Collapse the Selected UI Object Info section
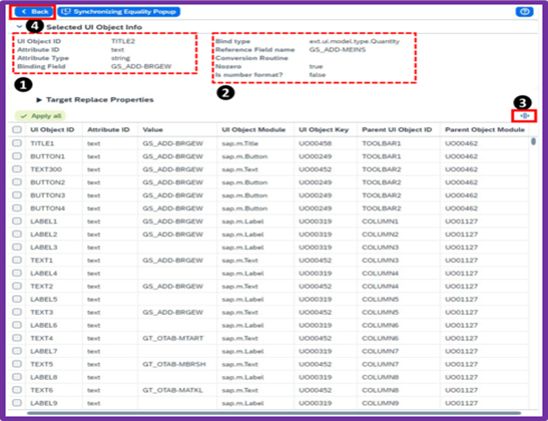The width and height of the screenshot is (548, 421). (x=19, y=27)
